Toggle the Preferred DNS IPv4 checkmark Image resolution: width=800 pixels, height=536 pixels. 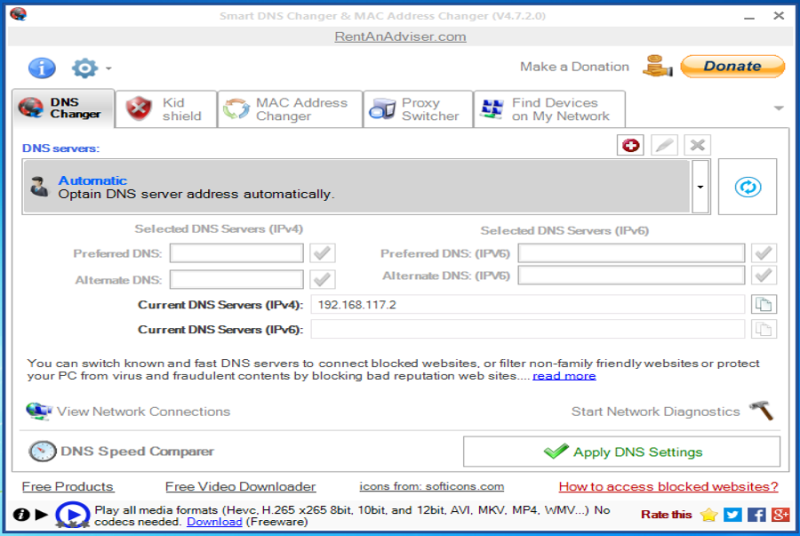pos(322,253)
